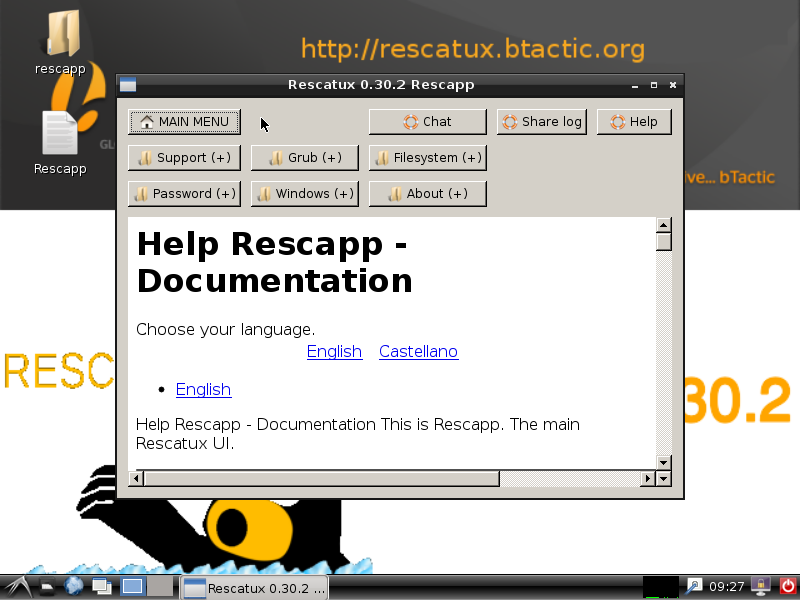800x600 pixels.
Task: Click the lifebuoy icon on Chat button
Action: click(x=411, y=122)
